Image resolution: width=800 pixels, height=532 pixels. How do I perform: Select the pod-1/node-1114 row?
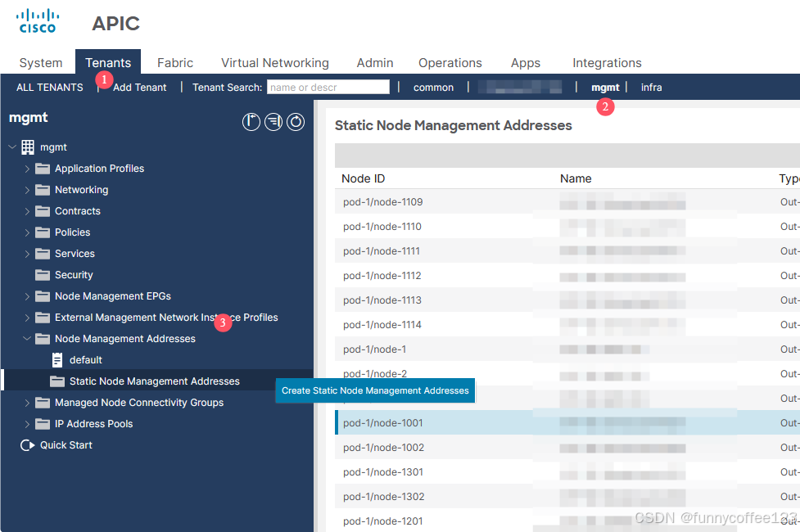(567, 324)
